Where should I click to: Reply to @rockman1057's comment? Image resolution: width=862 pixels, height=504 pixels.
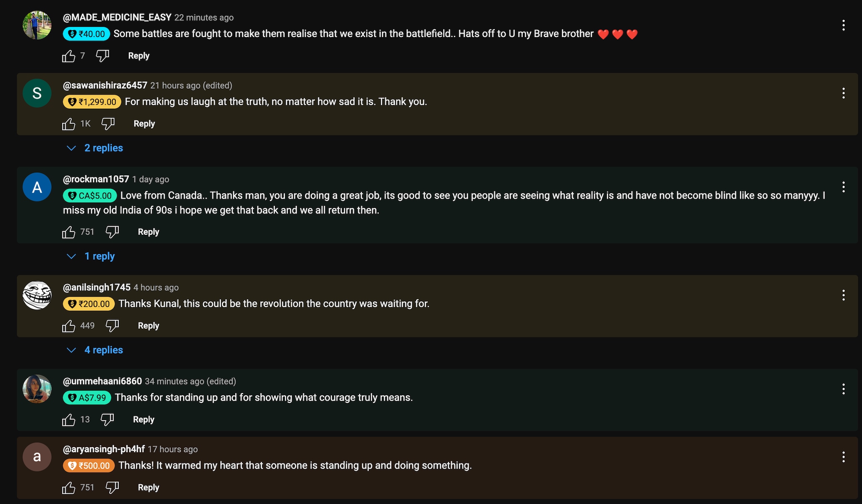tap(148, 232)
